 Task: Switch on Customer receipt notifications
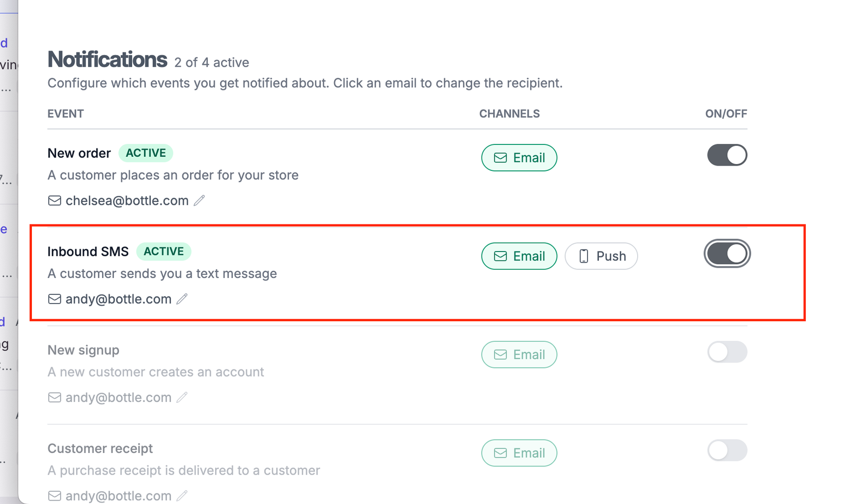727,450
